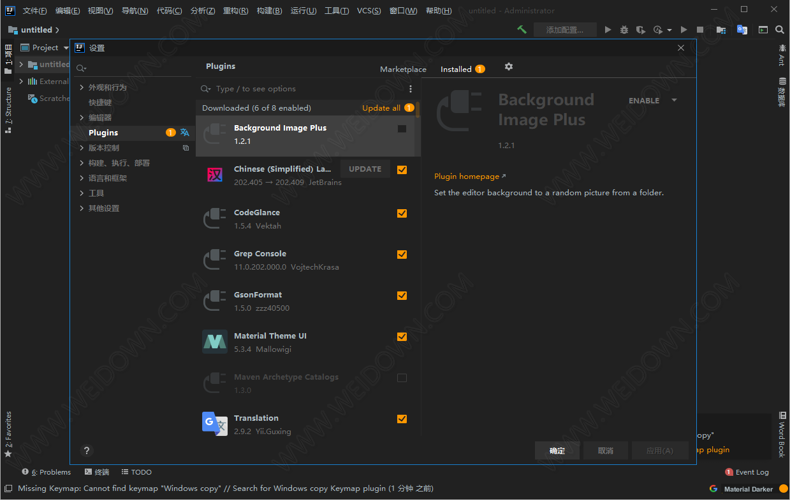Viewport: 790px width, 500px height.
Task: Click the Run with coverage icon
Action: pyautogui.click(x=640, y=30)
